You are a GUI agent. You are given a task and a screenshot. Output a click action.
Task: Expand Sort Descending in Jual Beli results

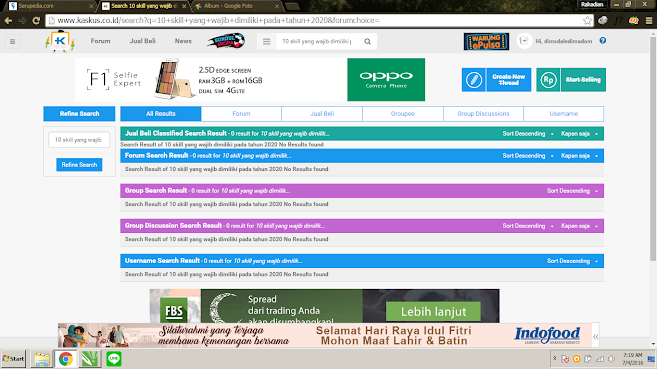coord(528,134)
